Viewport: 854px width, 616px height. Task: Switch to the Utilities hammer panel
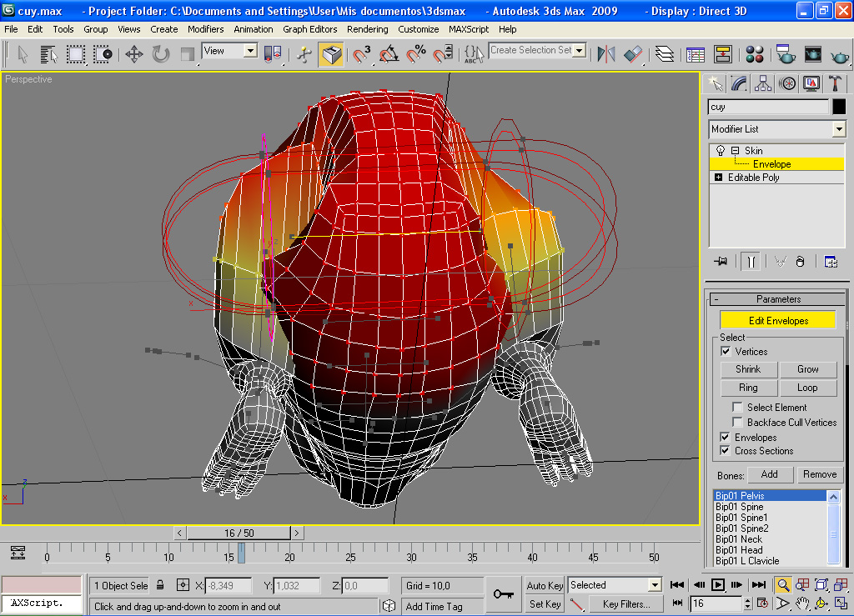coord(835,83)
